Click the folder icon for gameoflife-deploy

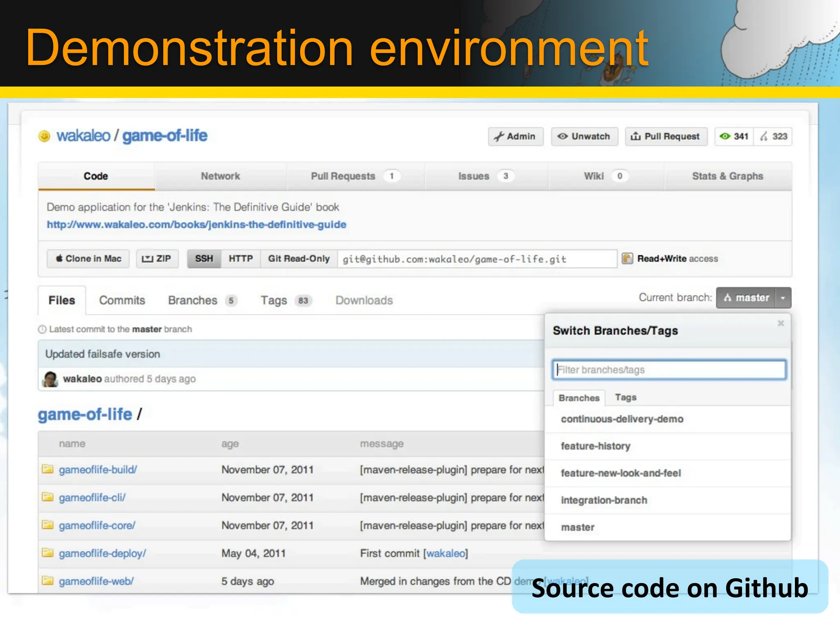coord(48,552)
